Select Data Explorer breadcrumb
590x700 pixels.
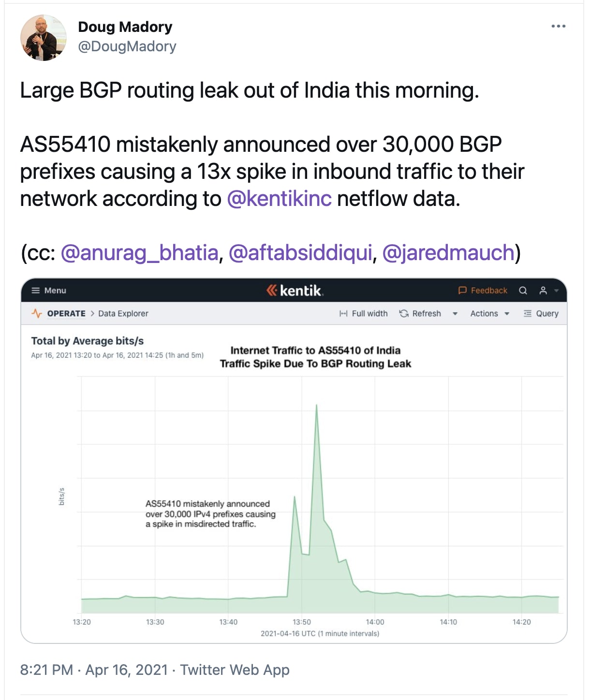click(123, 313)
